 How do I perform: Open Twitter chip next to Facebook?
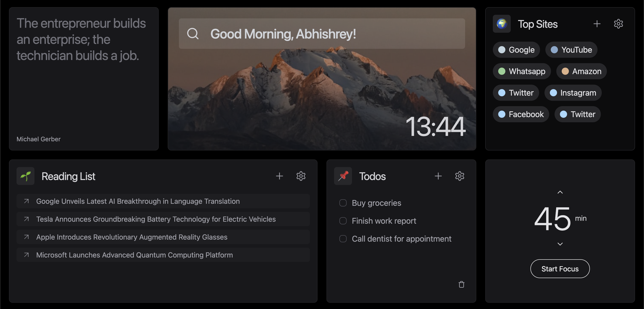point(577,114)
